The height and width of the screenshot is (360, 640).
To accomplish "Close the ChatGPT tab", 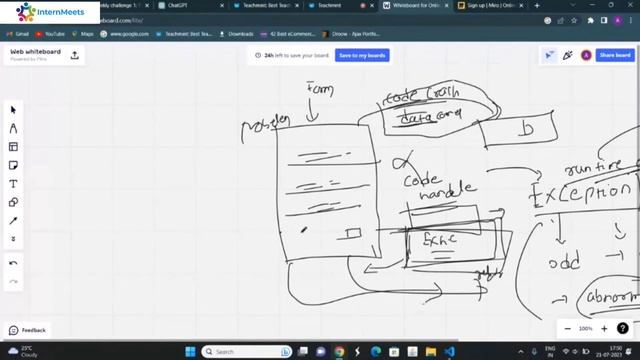I will click(x=222, y=6).
